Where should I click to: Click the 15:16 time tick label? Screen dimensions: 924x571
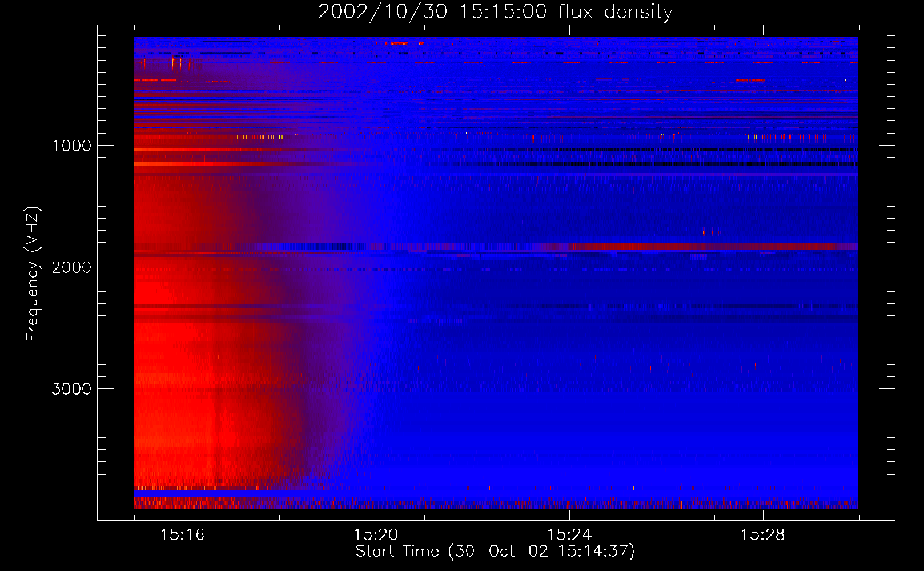point(183,534)
